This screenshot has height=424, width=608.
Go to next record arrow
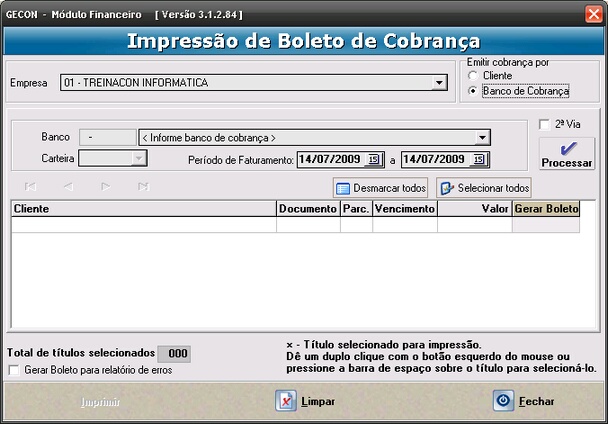105,187
